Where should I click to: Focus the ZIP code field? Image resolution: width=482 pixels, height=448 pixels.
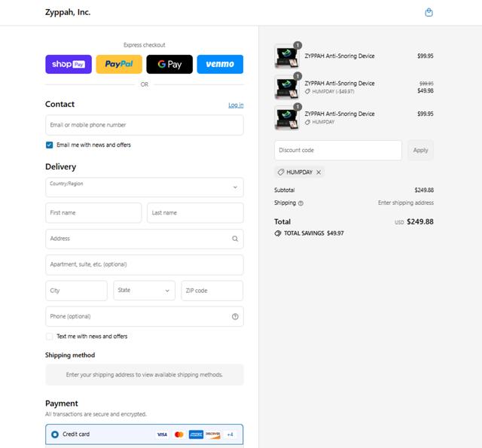[212, 291]
